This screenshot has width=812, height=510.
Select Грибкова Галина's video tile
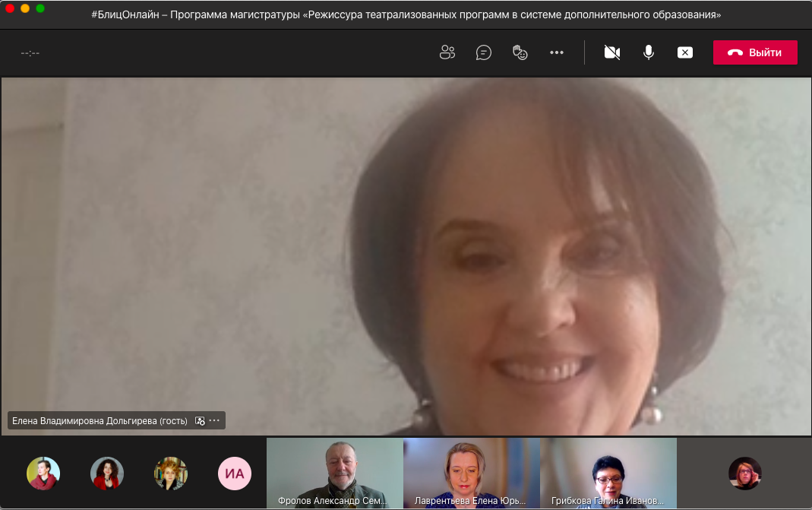pyautogui.click(x=608, y=473)
